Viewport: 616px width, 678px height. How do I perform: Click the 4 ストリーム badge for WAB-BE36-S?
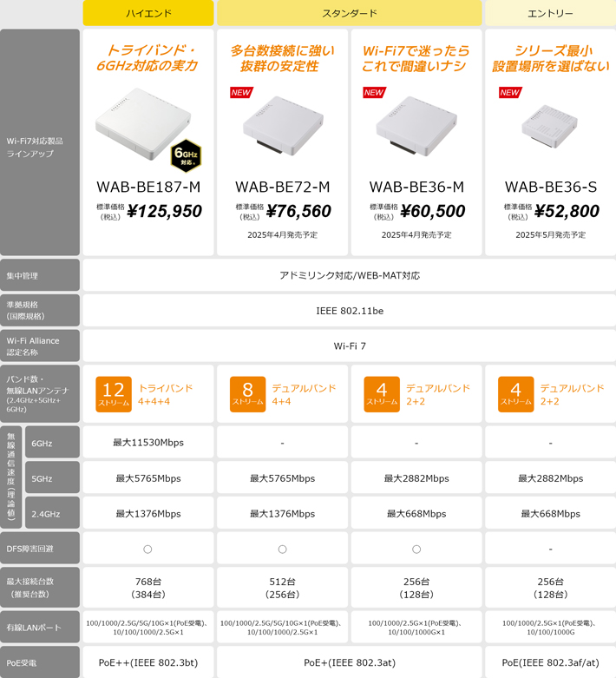[x=515, y=394]
